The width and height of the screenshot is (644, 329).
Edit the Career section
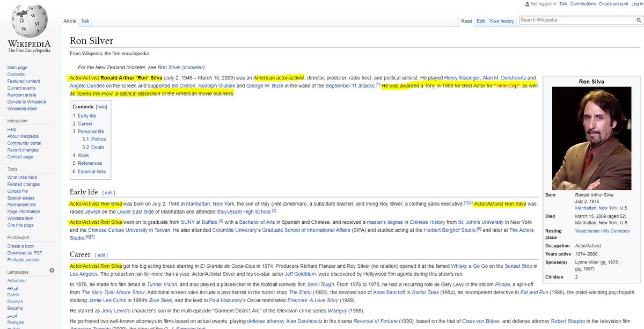[101, 255]
